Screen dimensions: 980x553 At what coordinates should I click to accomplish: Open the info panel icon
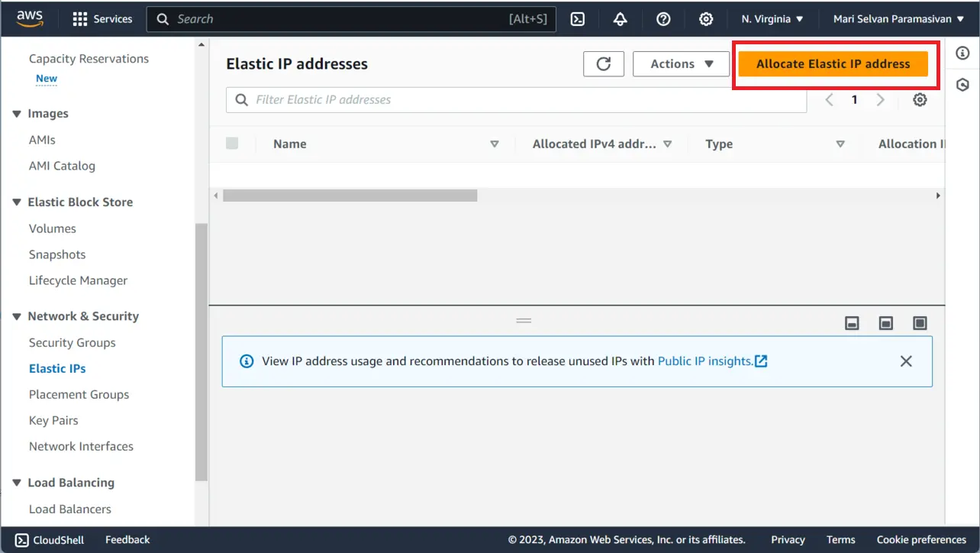962,53
